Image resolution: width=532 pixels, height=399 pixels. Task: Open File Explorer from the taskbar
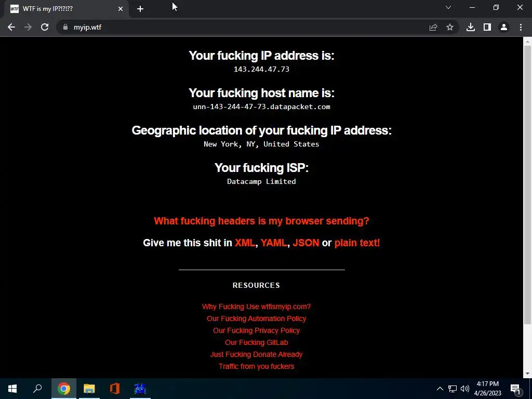pyautogui.click(x=89, y=389)
